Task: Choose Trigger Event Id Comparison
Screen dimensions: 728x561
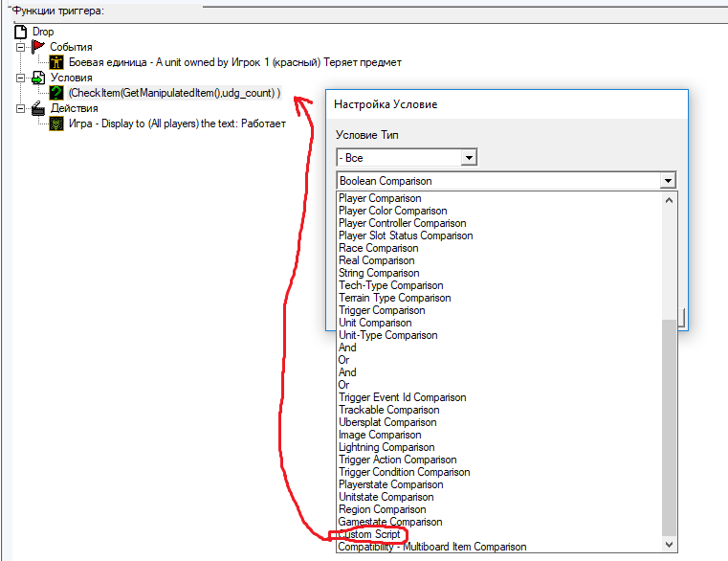Action: (402, 397)
